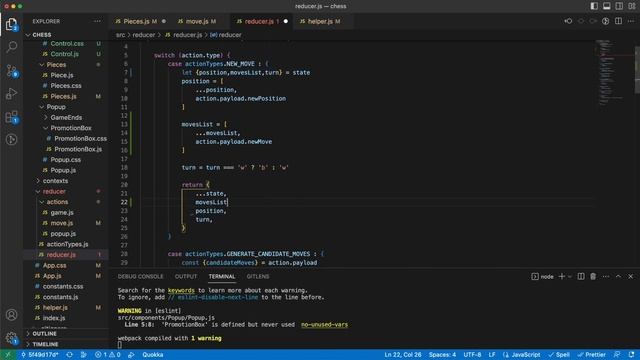Close the reducer.js tab via its dot
This screenshot has height=360, width=640.
click(286, 21)
